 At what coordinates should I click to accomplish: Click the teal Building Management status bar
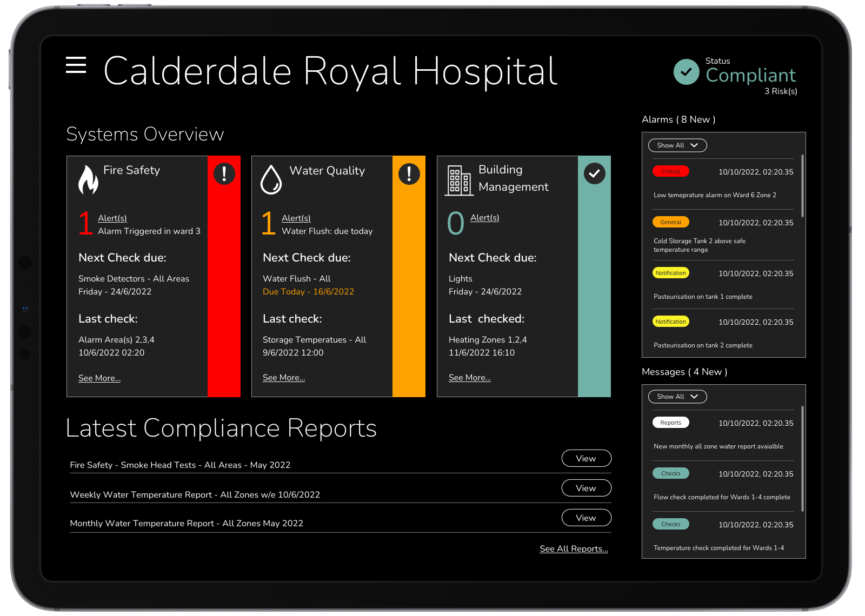click(x=594, y=277)
